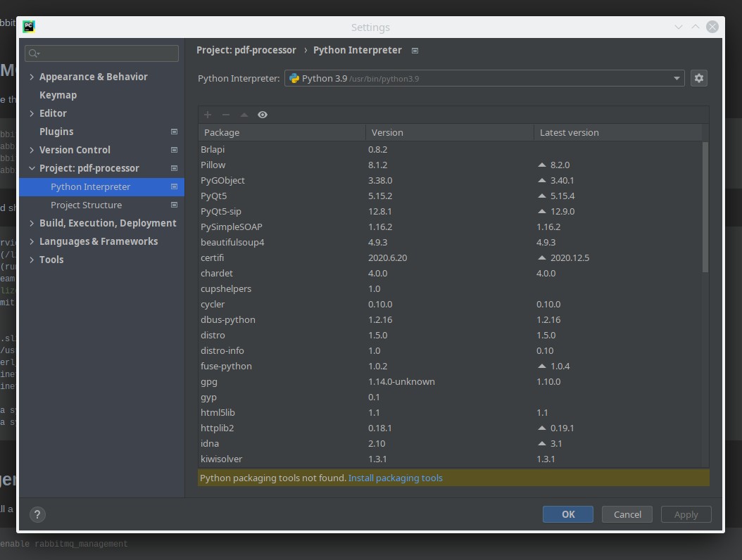Click the Cancel button

[627, 514]
